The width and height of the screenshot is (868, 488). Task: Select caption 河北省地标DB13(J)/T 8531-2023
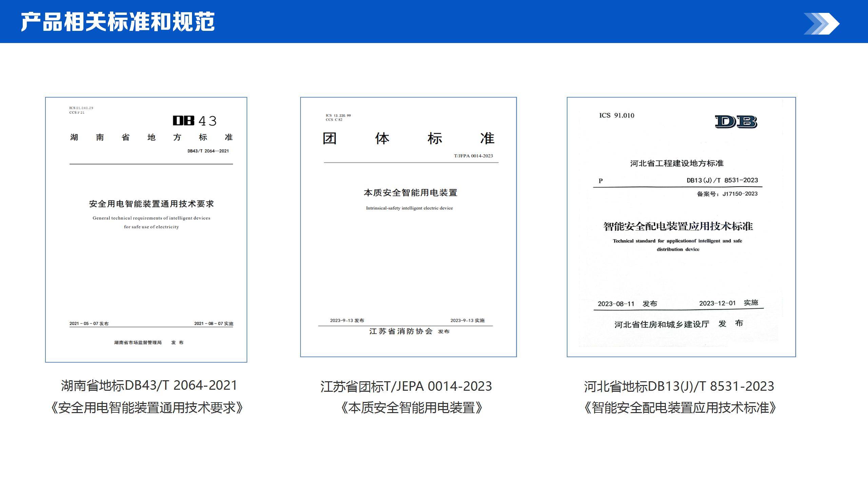pyautogui.click(x=679, y=386)
